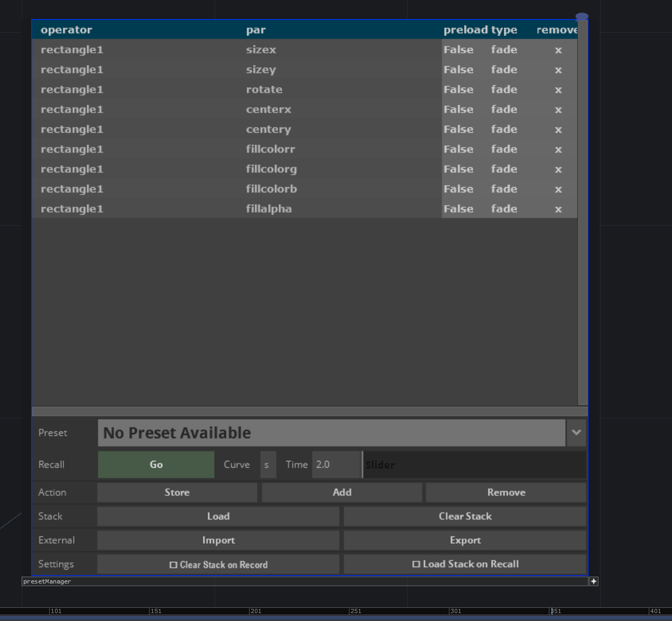
Task: Click Store to save the current preset
Action: (177, 492)
